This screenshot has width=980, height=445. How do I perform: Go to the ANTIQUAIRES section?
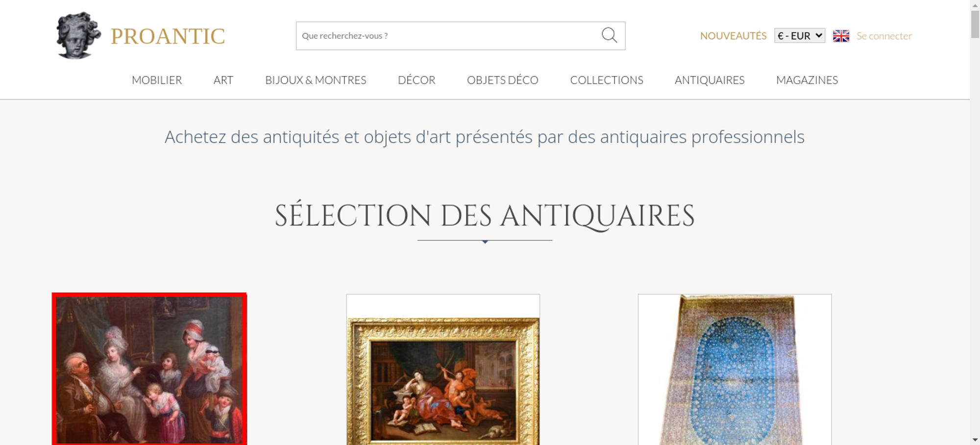click(x=710, y=80)
